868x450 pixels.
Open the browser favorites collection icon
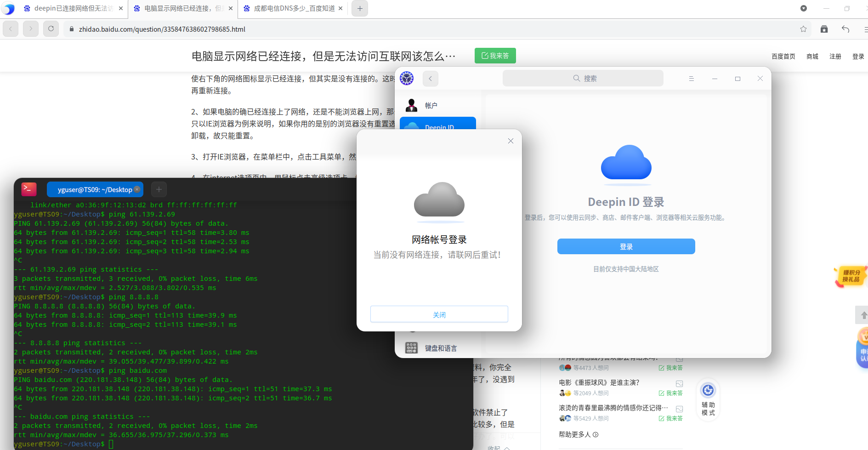[x=824, y=29]
